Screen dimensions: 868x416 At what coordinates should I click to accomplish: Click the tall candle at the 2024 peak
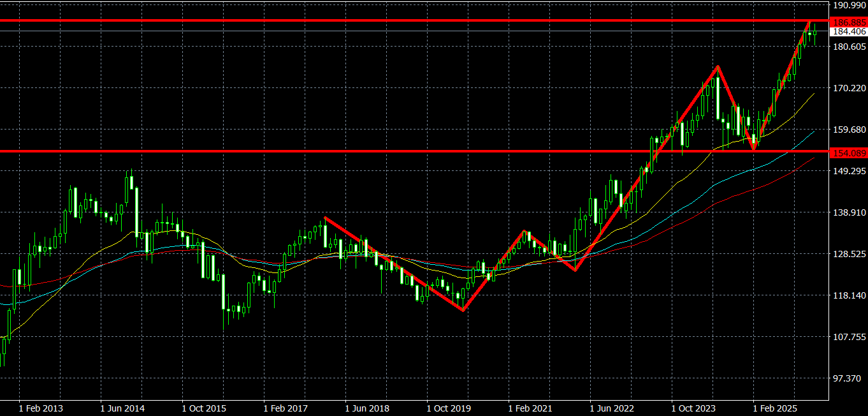pos(718,97)
